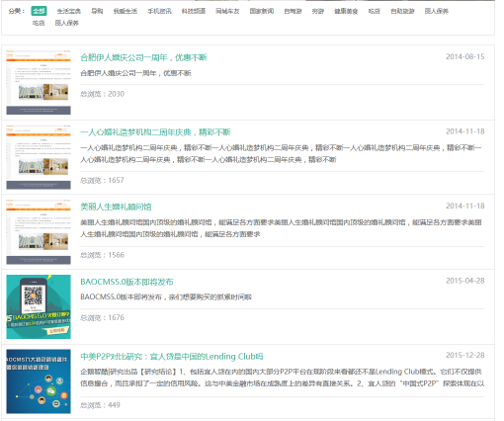Click the 美丽人生婚礼顾问馆 summary paragraph
The image size is (504, 421).
281,228
